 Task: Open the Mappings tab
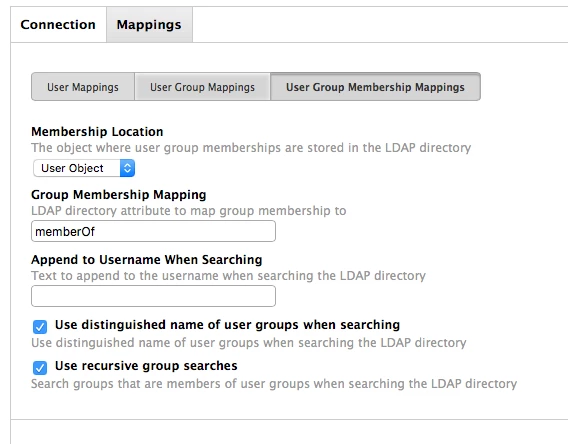coord(149,25)
